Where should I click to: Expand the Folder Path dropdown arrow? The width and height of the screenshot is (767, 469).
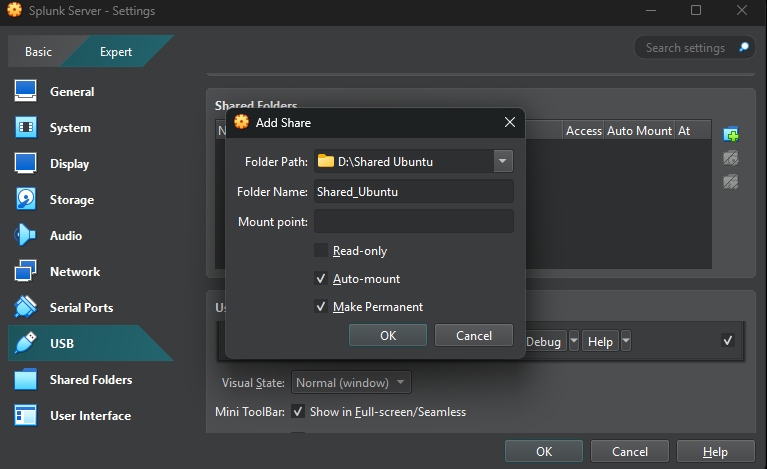[x=503, y=161]
